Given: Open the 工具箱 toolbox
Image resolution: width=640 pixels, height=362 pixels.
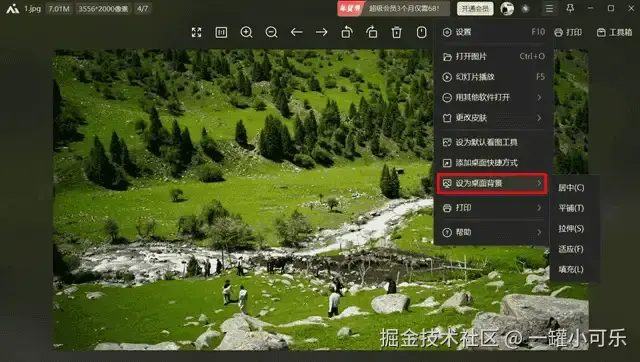Looking at the screenshot, I should point(614,32).
